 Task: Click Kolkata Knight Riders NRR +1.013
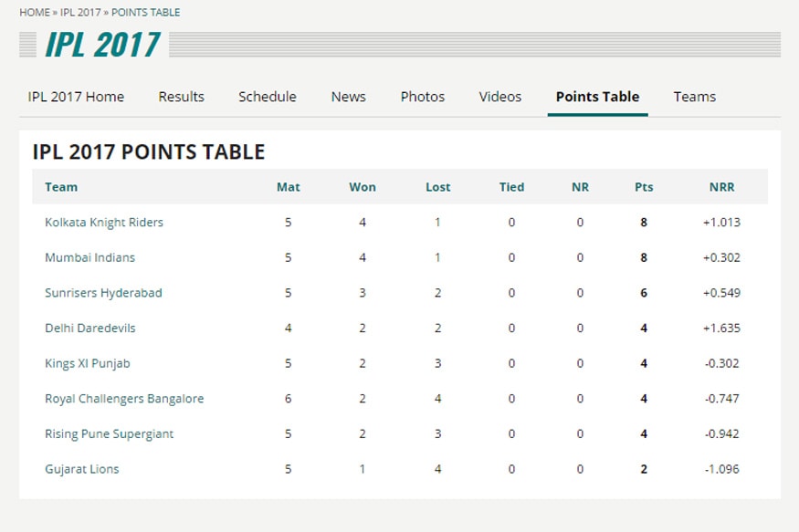point(721,223)
